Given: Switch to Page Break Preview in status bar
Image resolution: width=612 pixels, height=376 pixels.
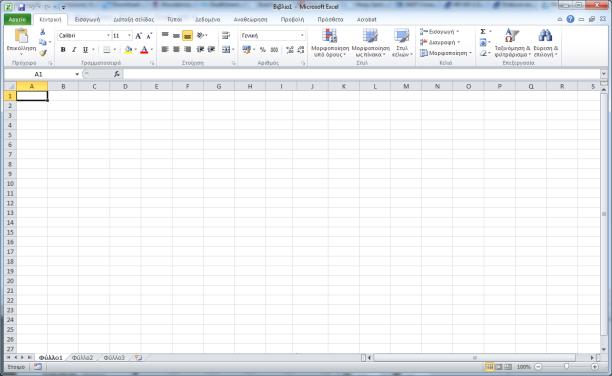Looking at the screenshot, I should (x=508, y=367).
